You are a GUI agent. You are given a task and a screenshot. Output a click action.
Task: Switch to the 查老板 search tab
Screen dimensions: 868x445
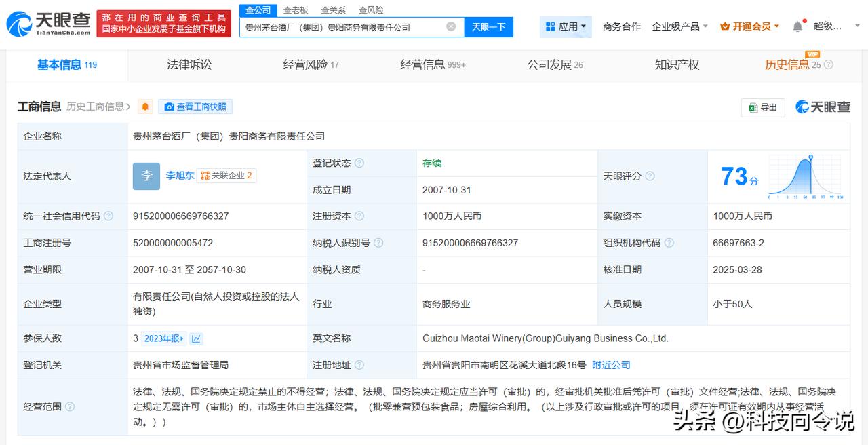[296, 9]
